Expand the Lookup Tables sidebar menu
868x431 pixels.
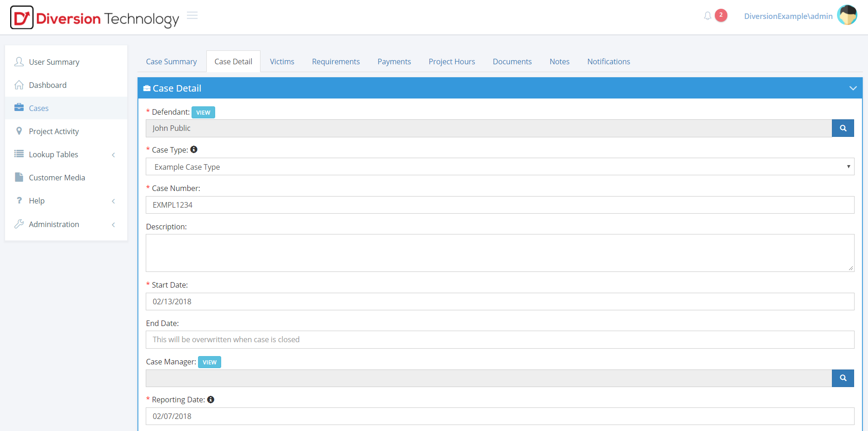pos(53,154)
